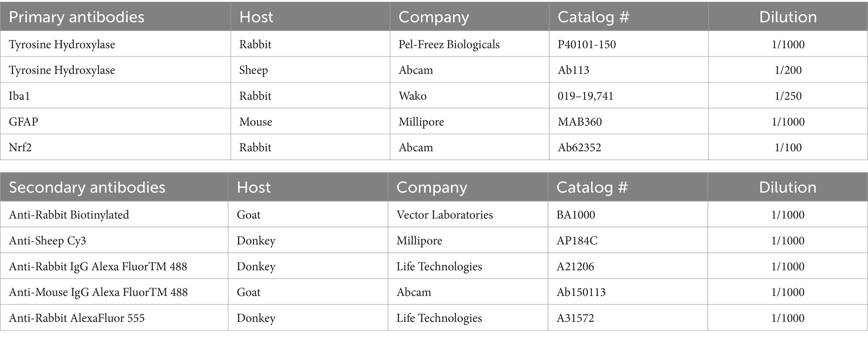The width and height of the screenshot is (868, 338).
Task: Click the GFAP antibody name
Action: click(24, 122)
